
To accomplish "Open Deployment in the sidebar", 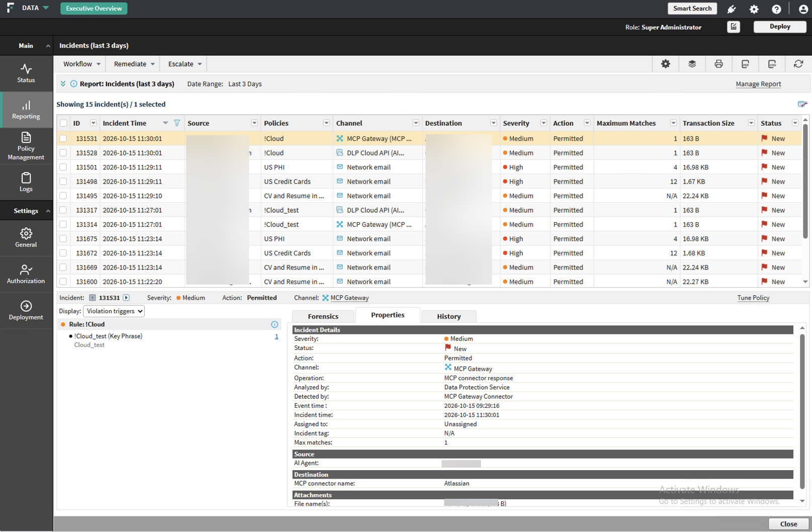I will click(26, 311).
